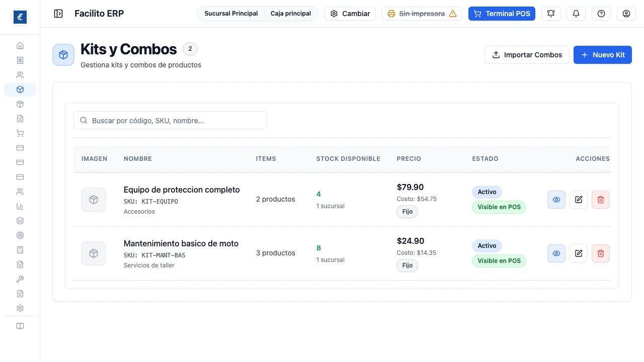644x362 pixels.
Task: Open the calculator icon in sidebar
Action: click(x=20, y=250)
